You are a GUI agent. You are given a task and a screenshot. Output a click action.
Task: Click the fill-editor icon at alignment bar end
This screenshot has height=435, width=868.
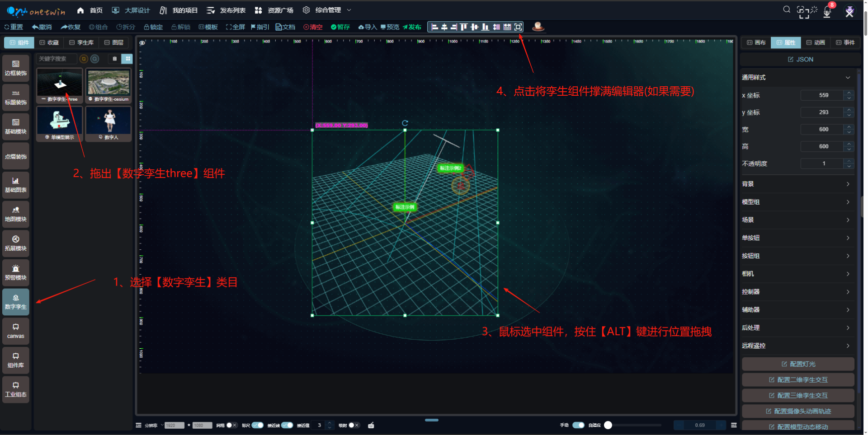(x=518, y=27)
